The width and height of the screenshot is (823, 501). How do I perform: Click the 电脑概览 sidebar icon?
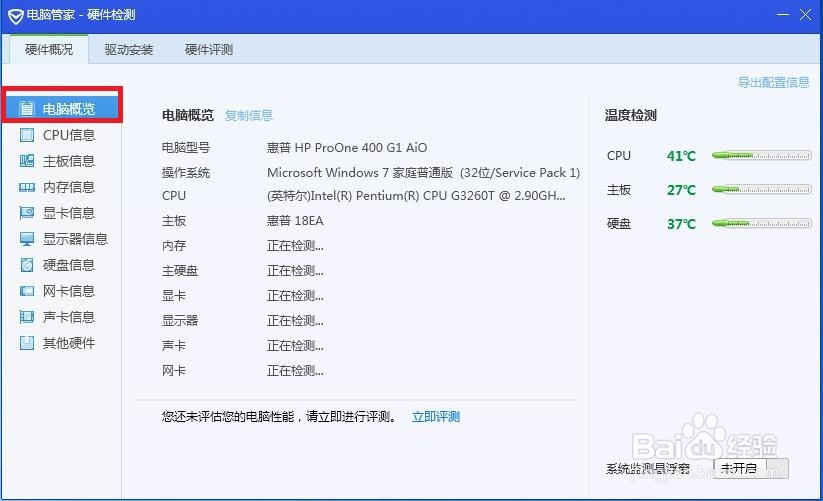tap(27, 109)
